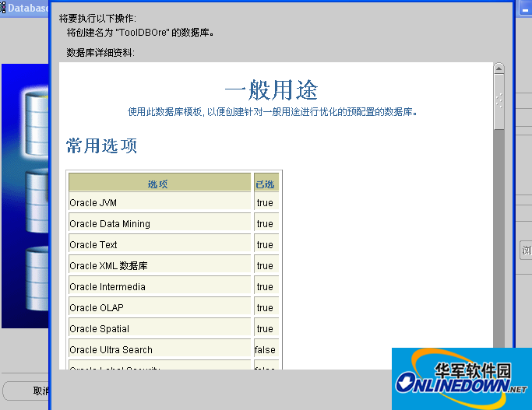Click the 'true' value for Oracle OLAP
532x410 pixels.
click(265, 307)
